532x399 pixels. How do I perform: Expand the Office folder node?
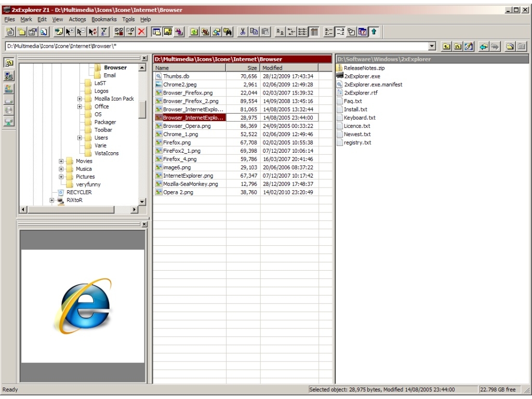79,107
